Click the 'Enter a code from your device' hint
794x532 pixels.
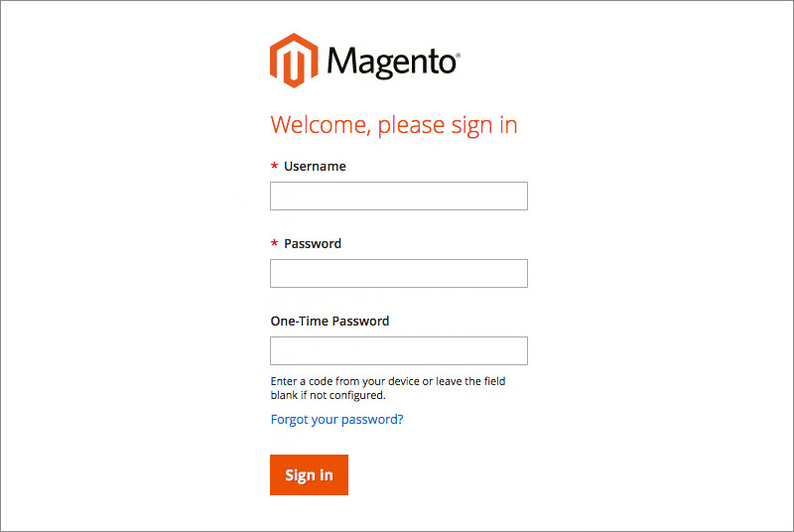pyautogui.click(x=388, y=381)
